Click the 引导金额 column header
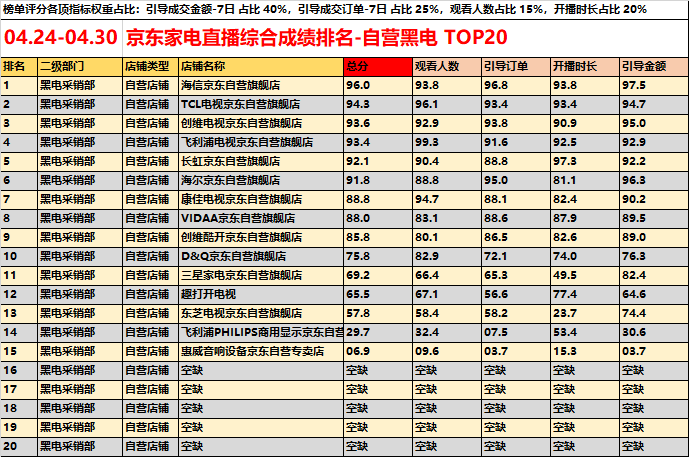 coord(654,66)
